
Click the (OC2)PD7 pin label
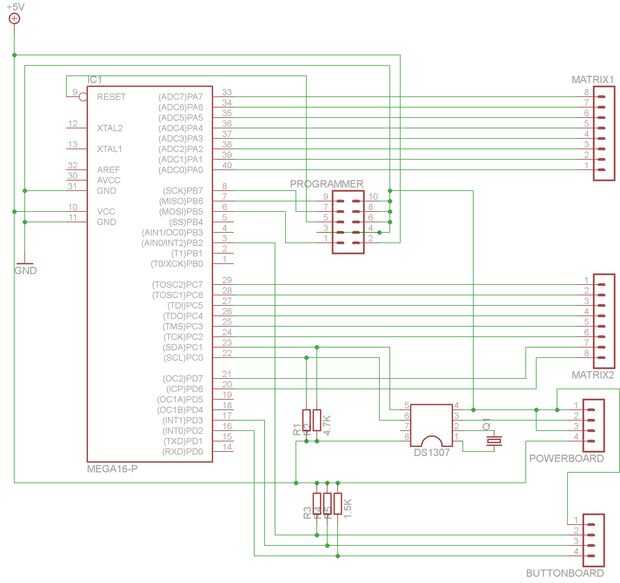point(183,379)
